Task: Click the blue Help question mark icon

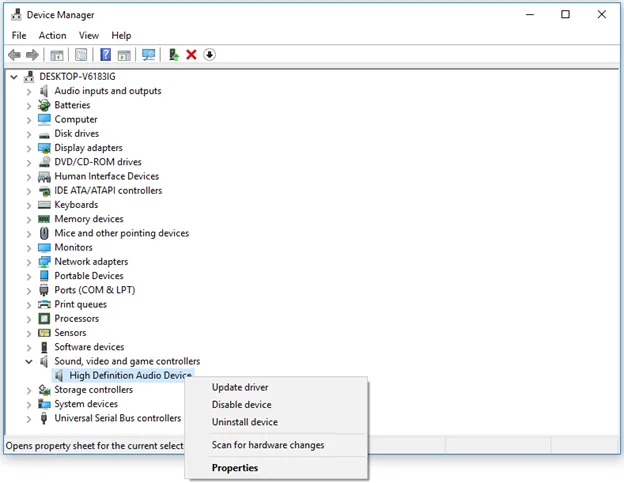Action: [x=105, y=55]
